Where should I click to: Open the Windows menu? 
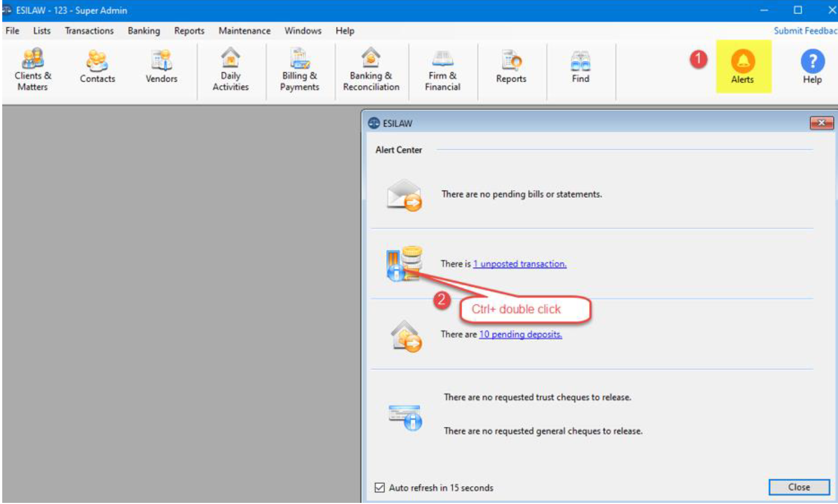303,31
